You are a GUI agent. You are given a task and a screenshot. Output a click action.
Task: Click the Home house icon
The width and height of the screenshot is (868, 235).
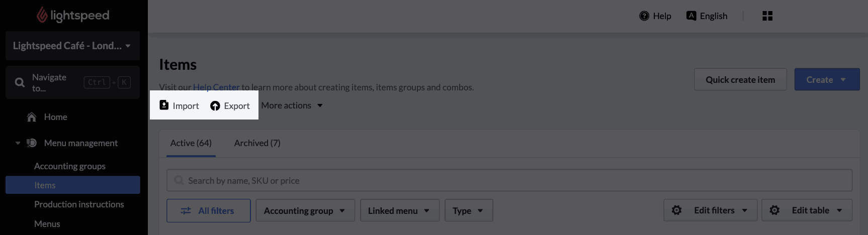[x=32, y=117]
